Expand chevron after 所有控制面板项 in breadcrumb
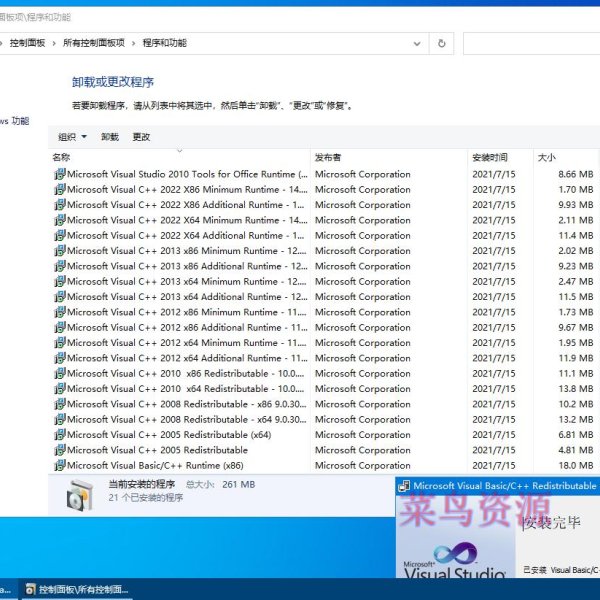 134,43
